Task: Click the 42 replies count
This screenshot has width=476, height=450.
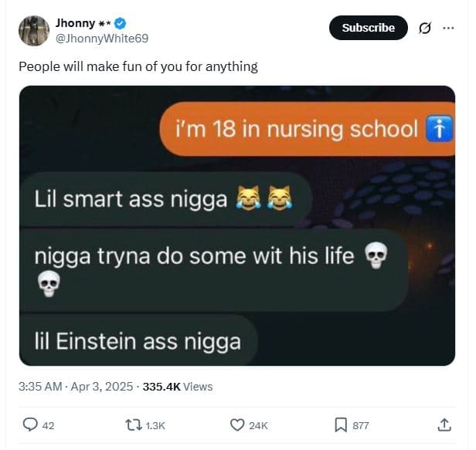Action: [48, 425]
